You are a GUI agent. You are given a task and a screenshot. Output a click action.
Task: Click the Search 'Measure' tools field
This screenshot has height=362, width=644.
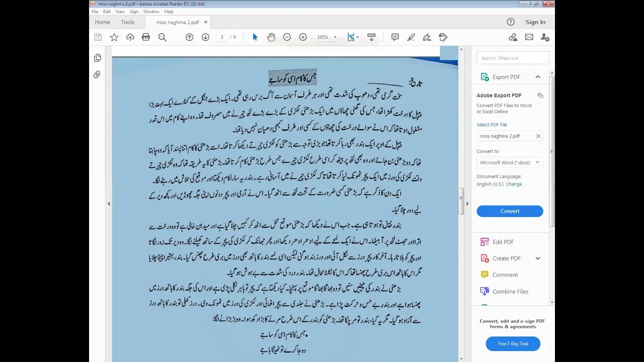point(513,58)
